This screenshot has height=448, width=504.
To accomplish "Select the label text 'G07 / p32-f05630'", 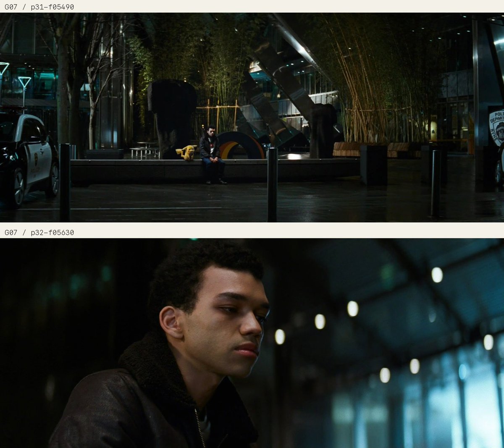I will [39, 233].
